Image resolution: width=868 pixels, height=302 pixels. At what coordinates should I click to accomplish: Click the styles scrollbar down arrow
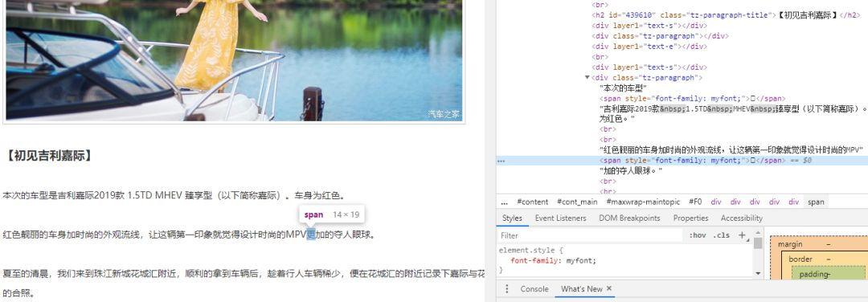758,273
